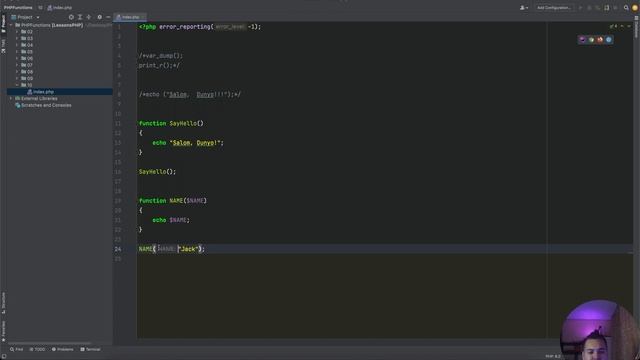Close the index.php editor tab

click(x=143, y=17)
